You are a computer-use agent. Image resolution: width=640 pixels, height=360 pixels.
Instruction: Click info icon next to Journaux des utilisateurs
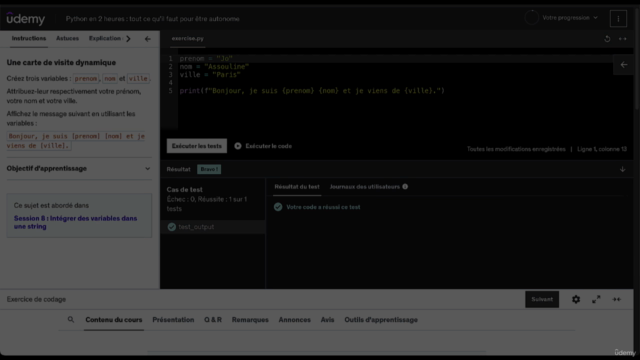(405, 187)
